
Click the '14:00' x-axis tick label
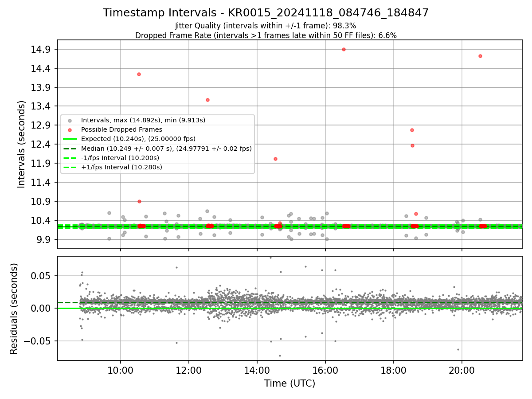coord(257,370)
